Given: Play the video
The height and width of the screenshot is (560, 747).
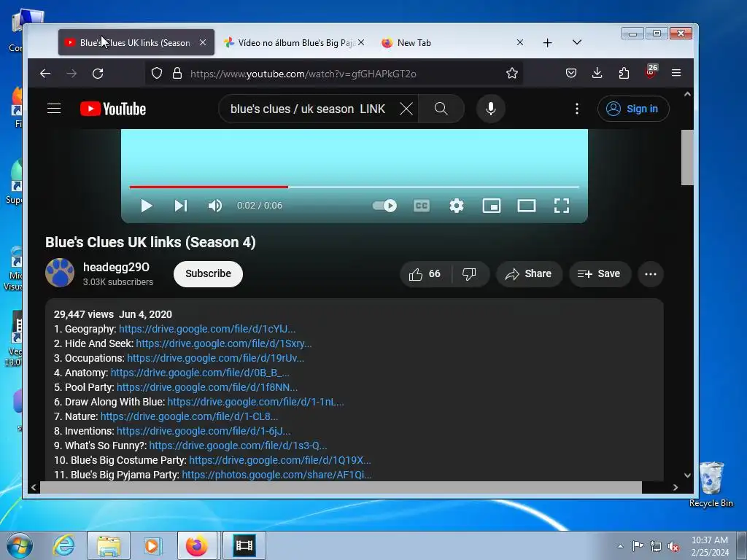Looking at the screenshot, I should click(x=147, y=206).
